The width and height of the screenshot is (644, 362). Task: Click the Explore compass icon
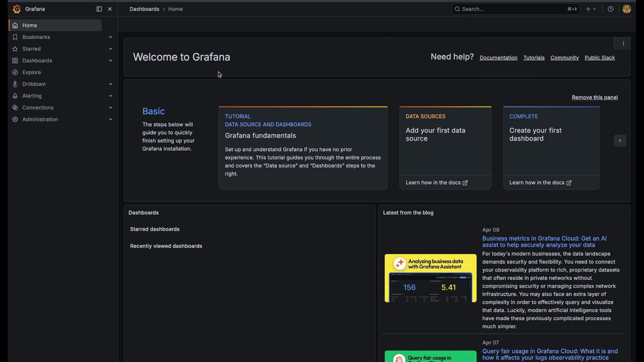[15, 73]
